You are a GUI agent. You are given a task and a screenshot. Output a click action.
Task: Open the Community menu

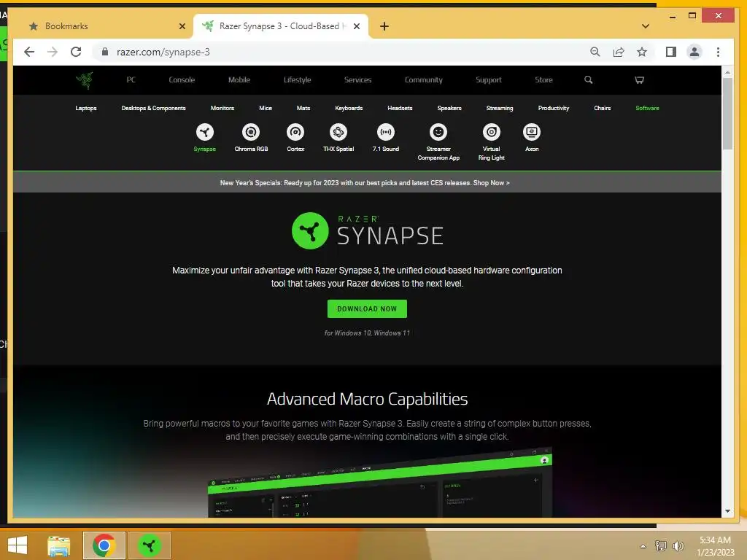(x=424, y=80)
